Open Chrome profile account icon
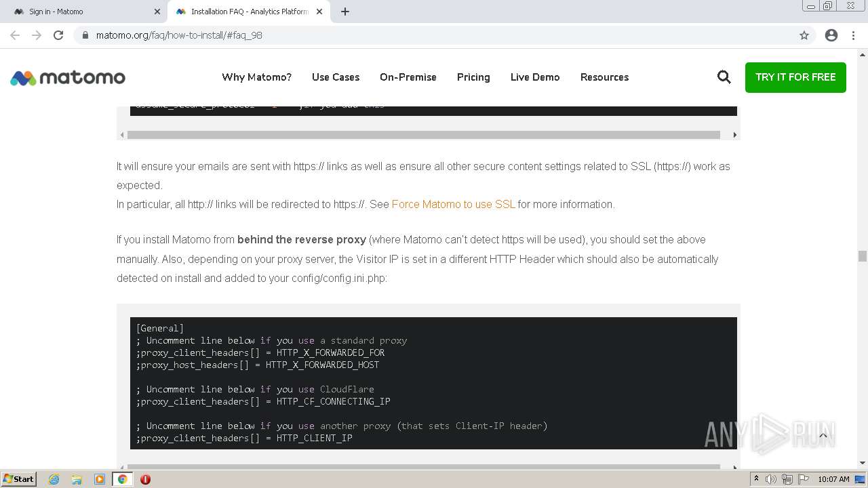The image size is (868, 488). pyautogui.click(x=831, y=35)
